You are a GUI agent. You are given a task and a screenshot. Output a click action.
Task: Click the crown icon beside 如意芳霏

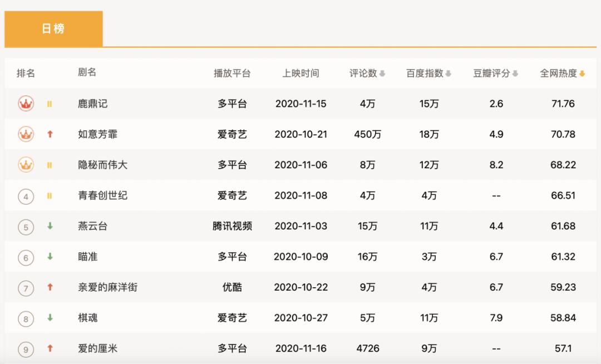click(x=26, y=134)
